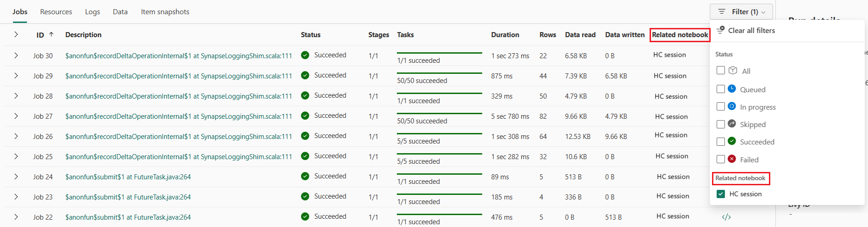The image size is (868, 227).
Task: Click the Skipped status icon
Action: tap(732, 124)
